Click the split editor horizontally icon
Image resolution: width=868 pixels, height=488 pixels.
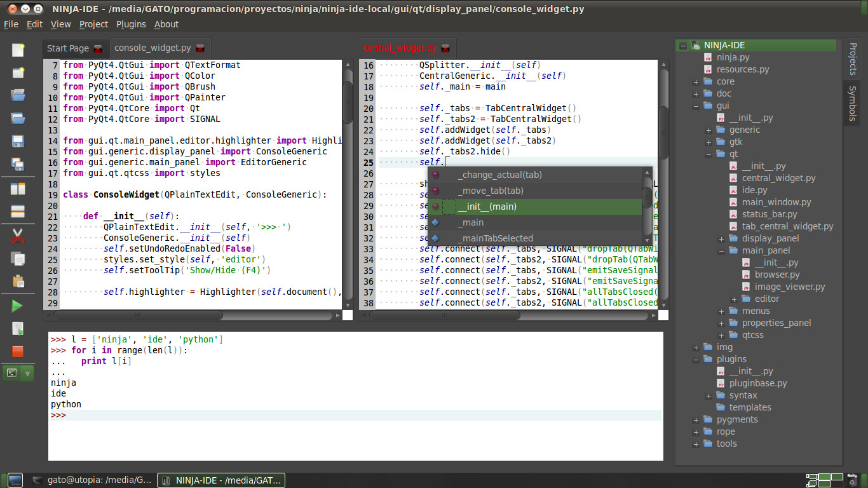click(x=18, y=211)
